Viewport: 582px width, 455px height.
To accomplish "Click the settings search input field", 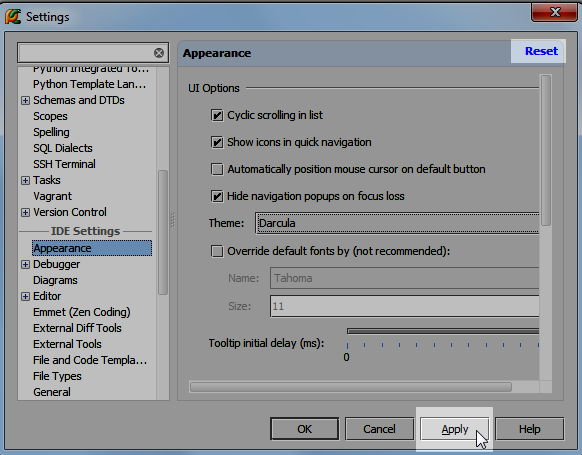I will click(x=86, y=53).
